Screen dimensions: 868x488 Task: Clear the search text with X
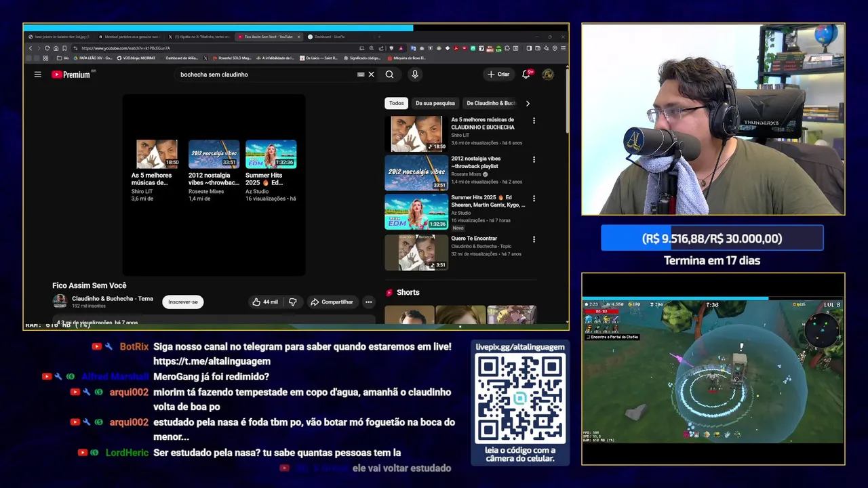pyautogui.click(x=371, y=75)
